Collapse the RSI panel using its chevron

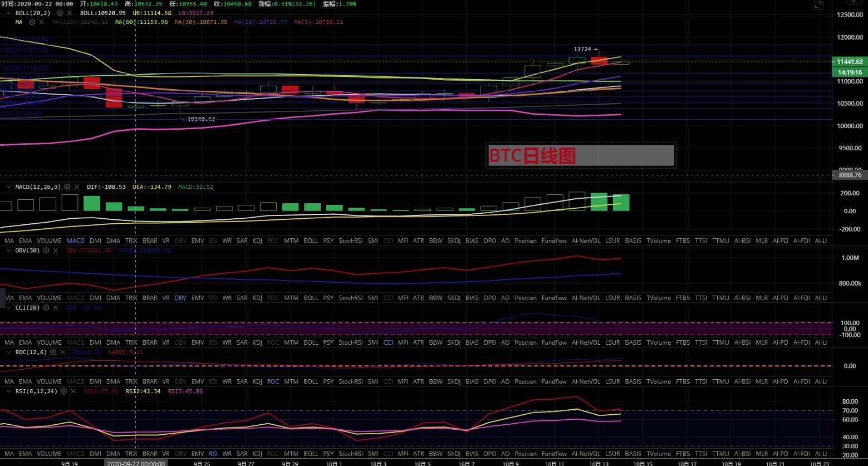8,391
